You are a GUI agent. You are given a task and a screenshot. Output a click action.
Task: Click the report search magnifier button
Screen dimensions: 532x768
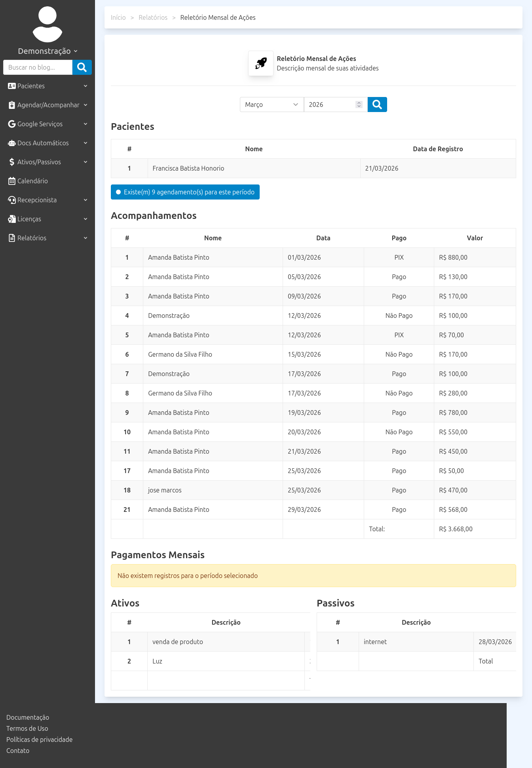(377, 105)
